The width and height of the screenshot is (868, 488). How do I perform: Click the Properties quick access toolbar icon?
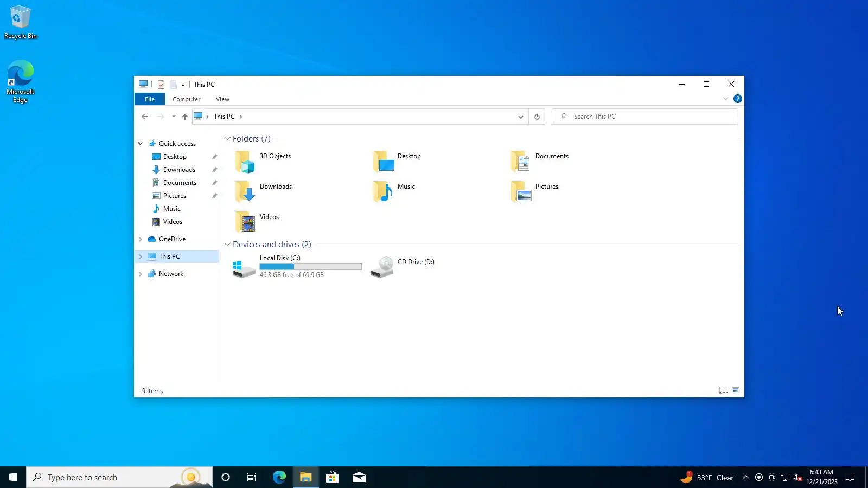click(x=161, y=85)
